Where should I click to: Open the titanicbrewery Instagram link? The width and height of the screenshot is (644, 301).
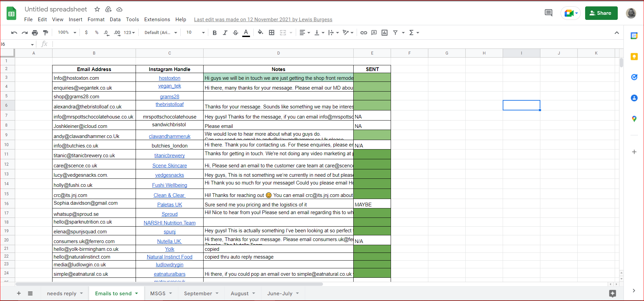tap(170, 156)
